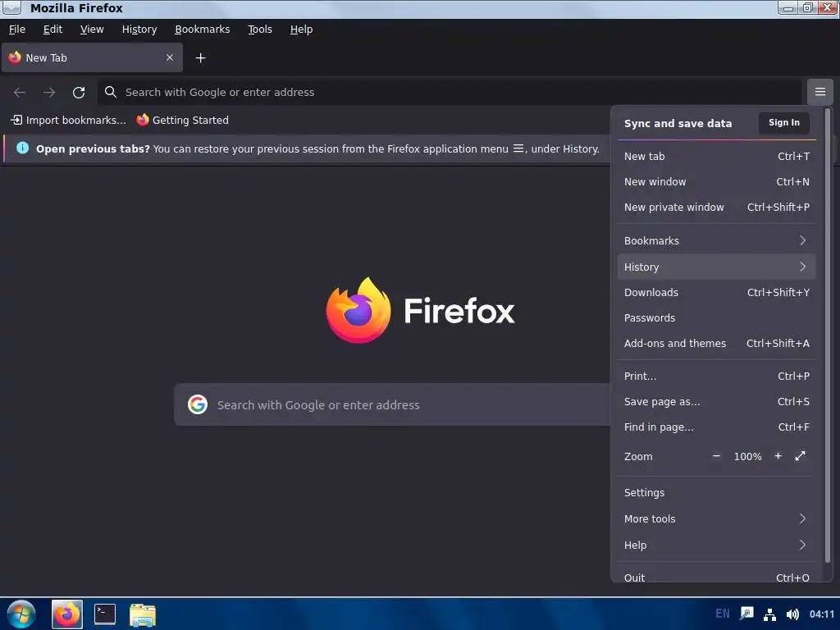Click the 04:11 taskbar clock
The width and height of the screenshot is (840, 630).
pos(821,614)
